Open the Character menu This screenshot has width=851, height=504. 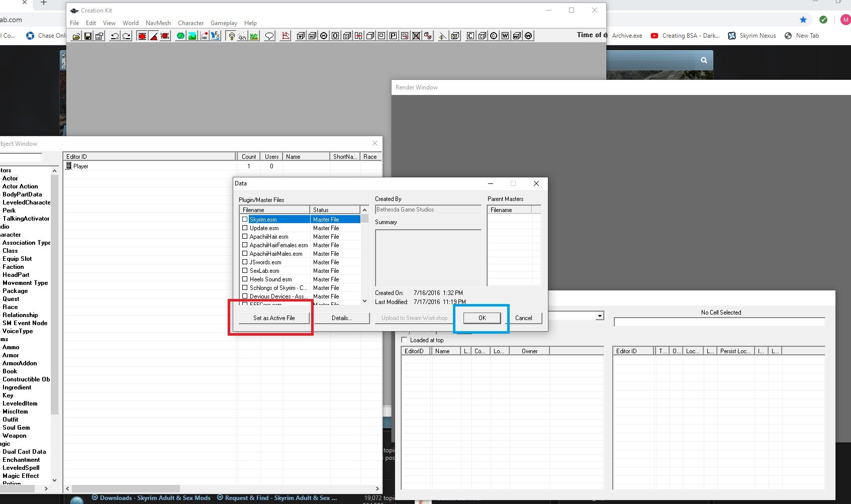click(191, 23)
